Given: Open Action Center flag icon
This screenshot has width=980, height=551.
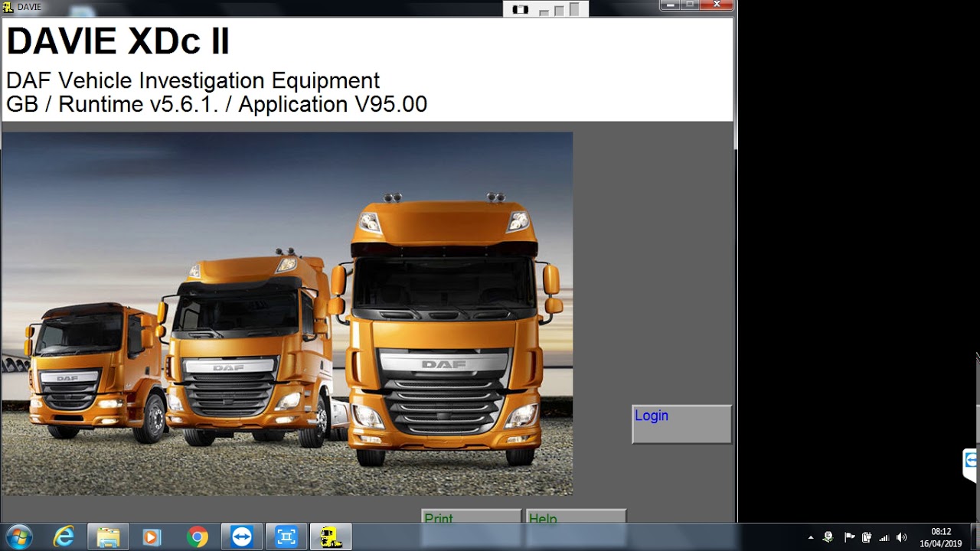Looking at the screenshot, I should [849, 537].
